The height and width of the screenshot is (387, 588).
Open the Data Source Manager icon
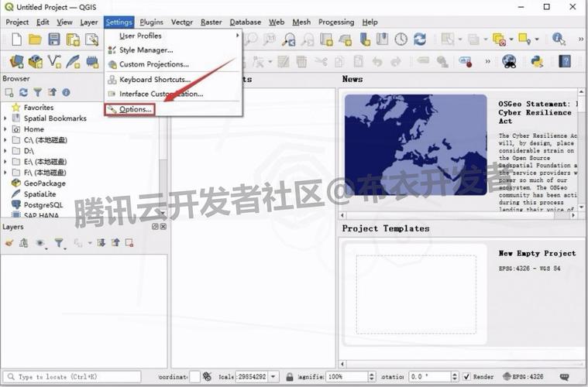click(x=16, y=61)
